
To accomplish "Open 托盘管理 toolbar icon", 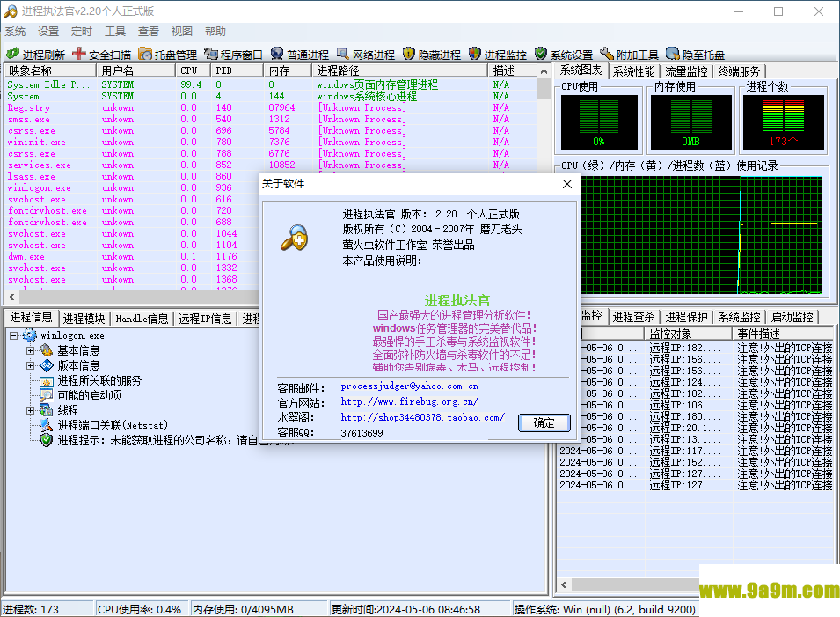I will click(x=144, y=54).
